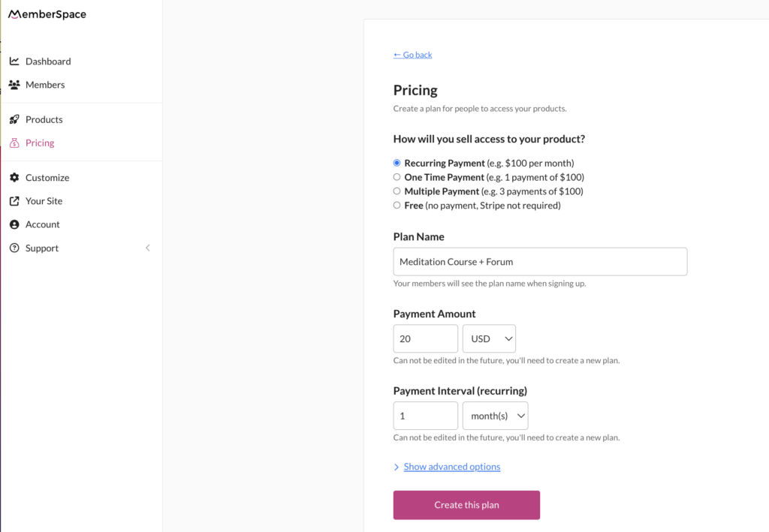
Task: Choose Multiple Payment pricing
Action: coord(397,191)
